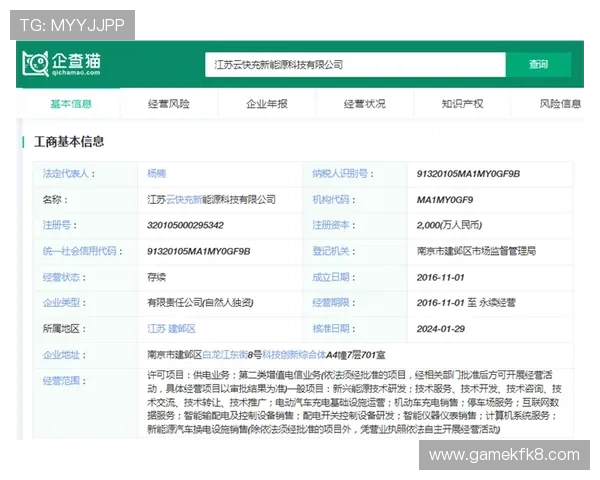Select registered capital 2,000(万人民币)
Image resolution: width=600 pixels, height=480 pixels.
coord(449,225)
